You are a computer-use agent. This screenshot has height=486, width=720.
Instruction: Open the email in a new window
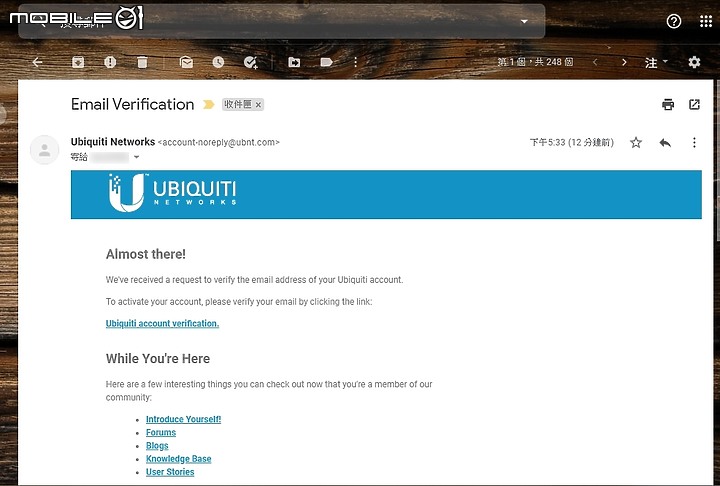(694, 105)
